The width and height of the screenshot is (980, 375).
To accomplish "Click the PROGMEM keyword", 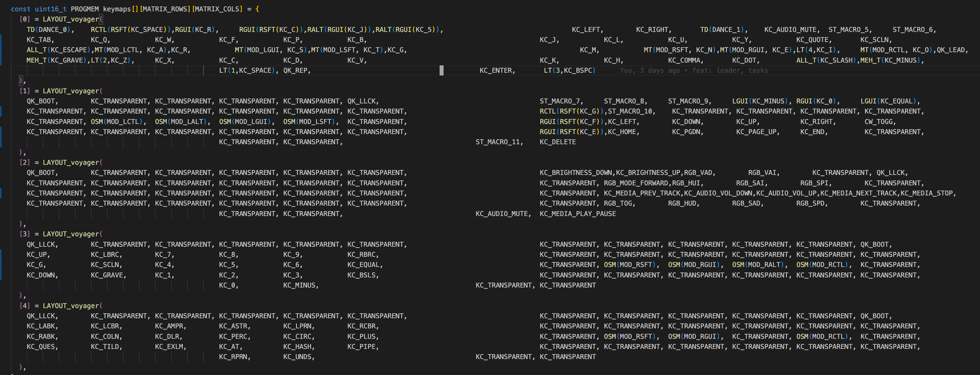I will click(85, 9).
